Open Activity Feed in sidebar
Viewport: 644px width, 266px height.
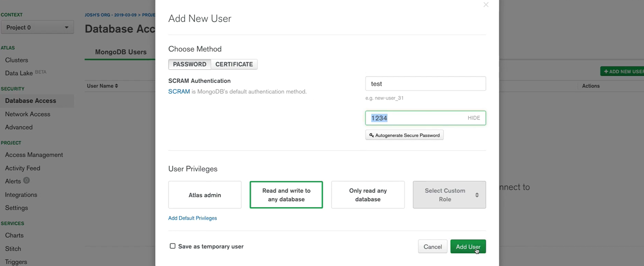[23, 168]
